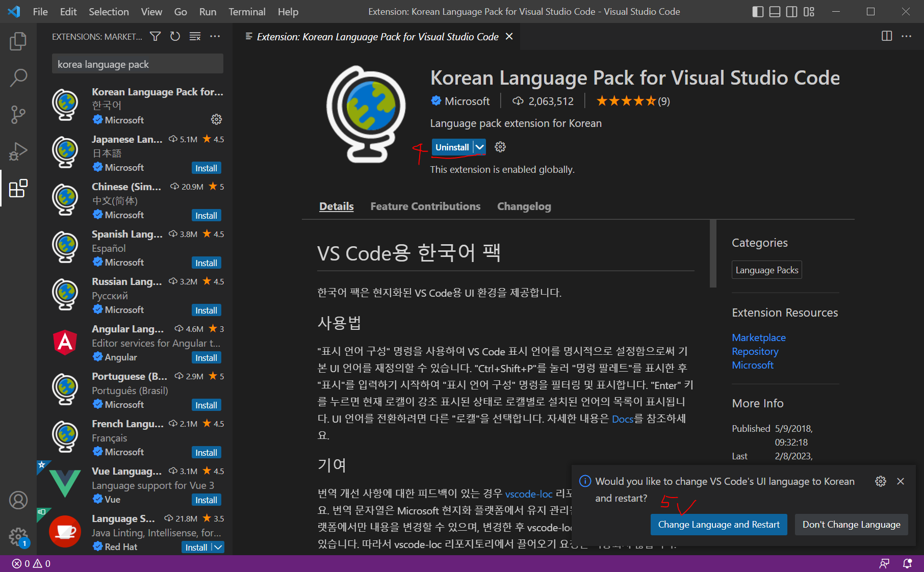Open the Search view in activity bar
This screenshot has height=572, width=924.
pos(18,78)
